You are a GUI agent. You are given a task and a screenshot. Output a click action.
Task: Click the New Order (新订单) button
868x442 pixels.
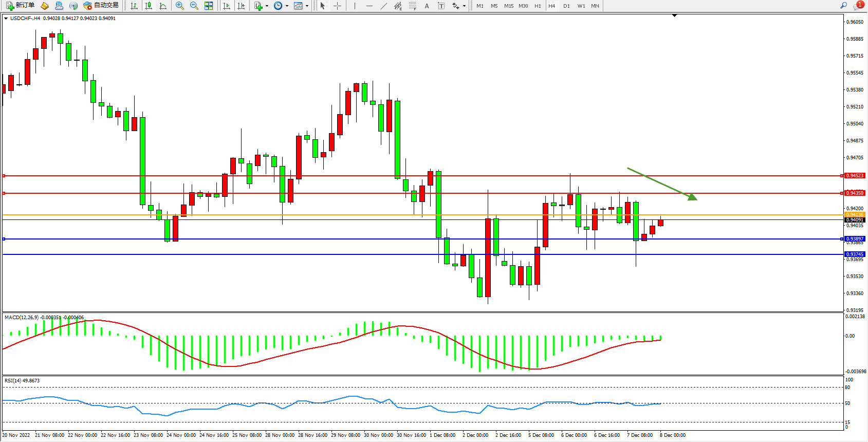click(x=21, y=6)
